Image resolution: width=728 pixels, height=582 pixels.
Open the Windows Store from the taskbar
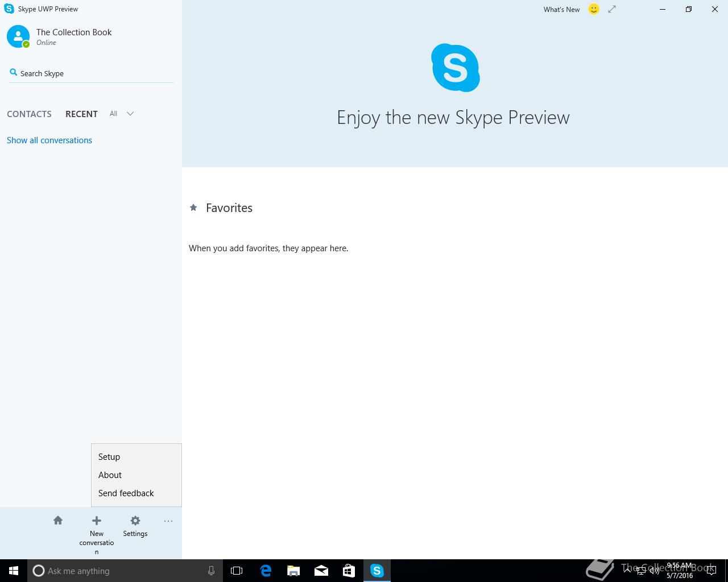(x=349, y=571)
